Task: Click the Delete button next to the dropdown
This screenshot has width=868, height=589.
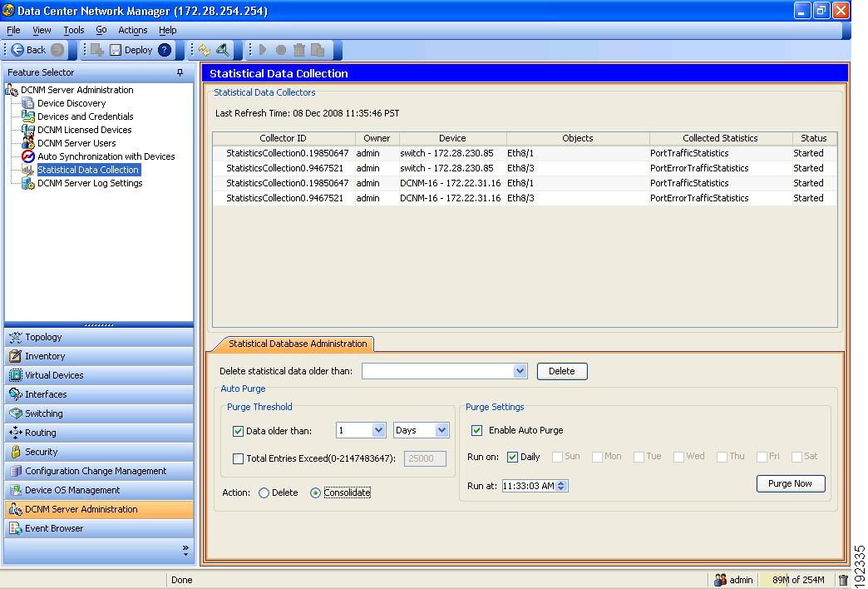Action: (x=562, y=371)
